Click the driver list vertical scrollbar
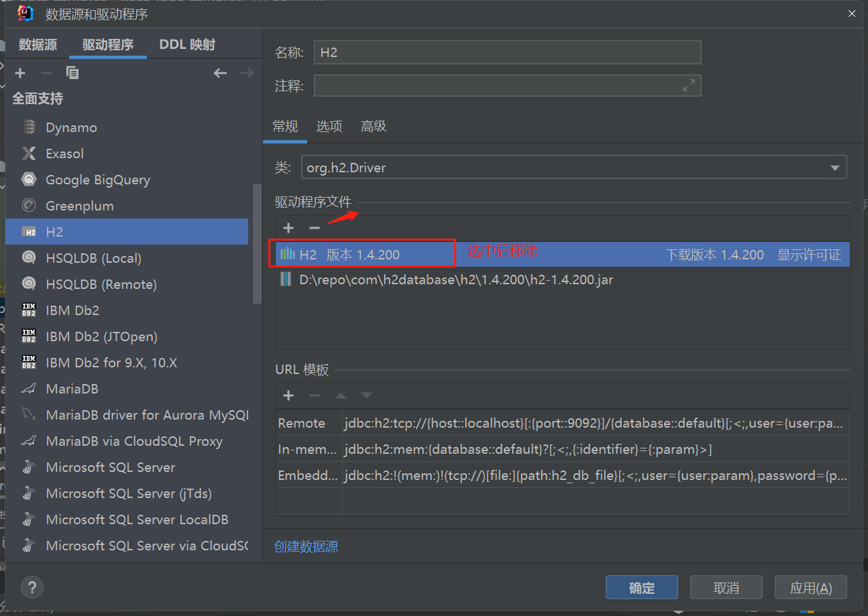 click(256, 245)
